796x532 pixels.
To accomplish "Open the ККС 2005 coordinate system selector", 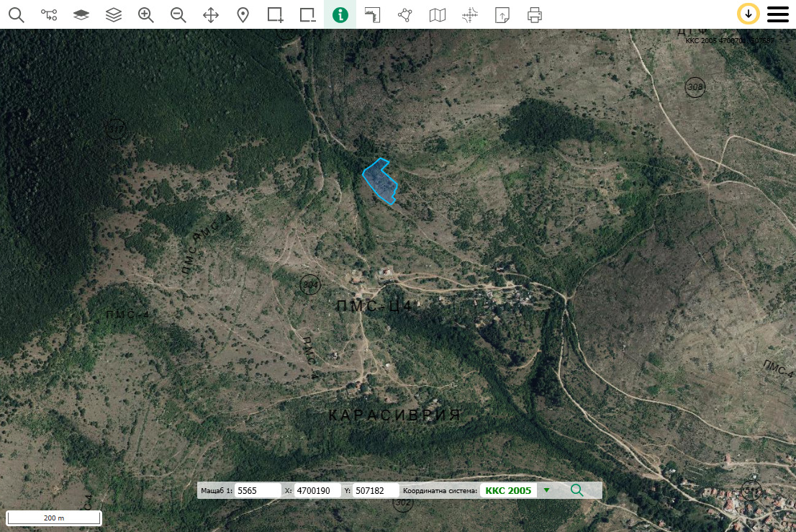I will pos(508,490).
